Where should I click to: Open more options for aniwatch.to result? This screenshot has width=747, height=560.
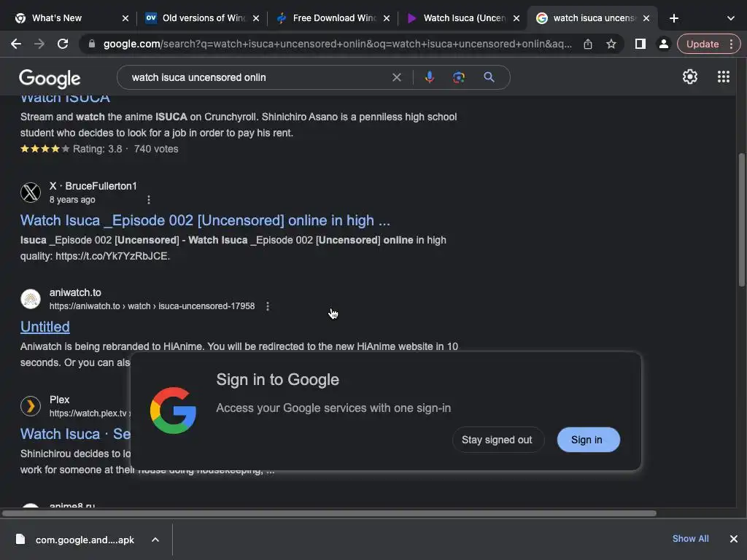268,306
